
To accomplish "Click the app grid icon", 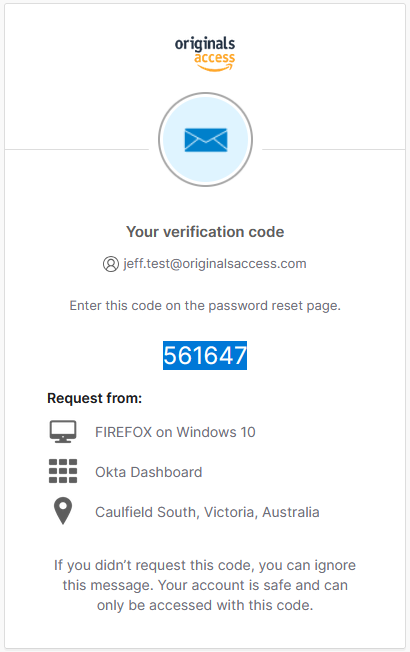I will point(63,471).
